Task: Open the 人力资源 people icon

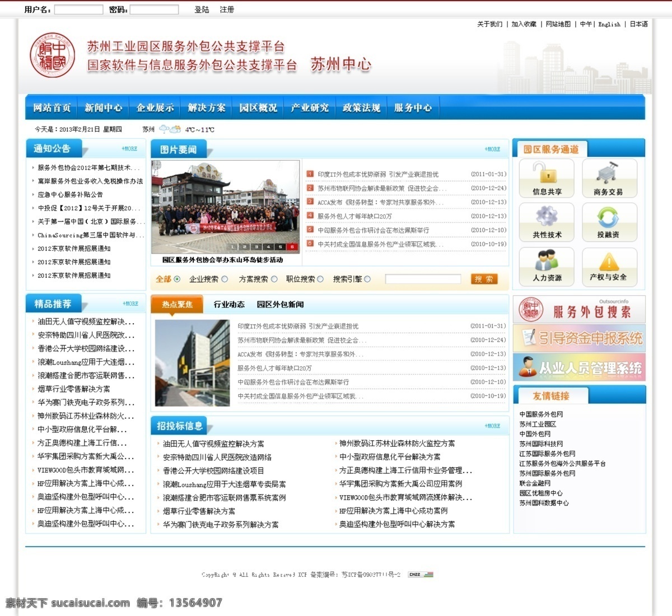Action: pos(547,266)
